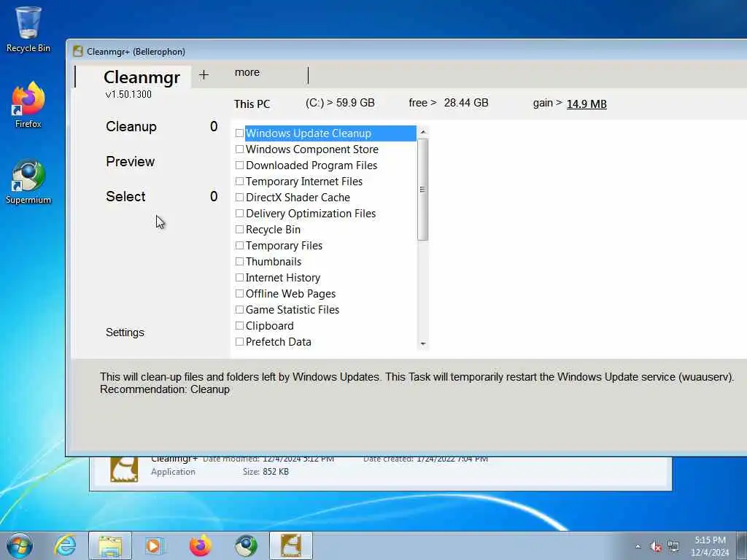Click the taskbar clock showing 5:15 PM

(x=710, y=546)
